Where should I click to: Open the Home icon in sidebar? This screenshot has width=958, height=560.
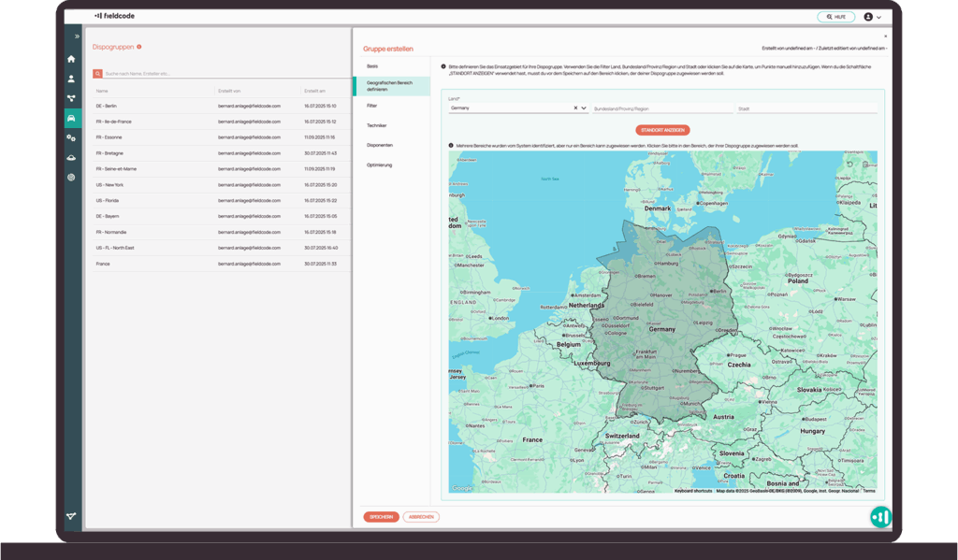(x=72, y=59)
